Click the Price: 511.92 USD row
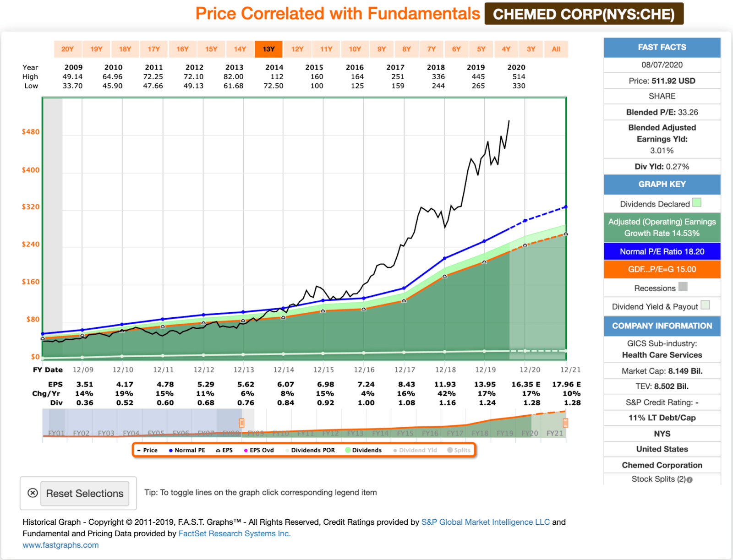The width and height of the screenshot is (733, 560). 662,81
